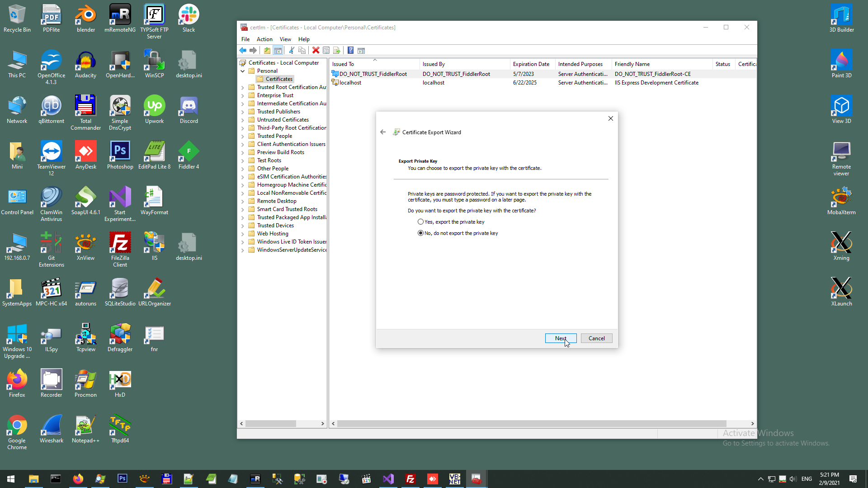Image resolution: width=868 pixels, height=488 pixels.
Task: Select the localhost certificate row
Action: (350, 83)
